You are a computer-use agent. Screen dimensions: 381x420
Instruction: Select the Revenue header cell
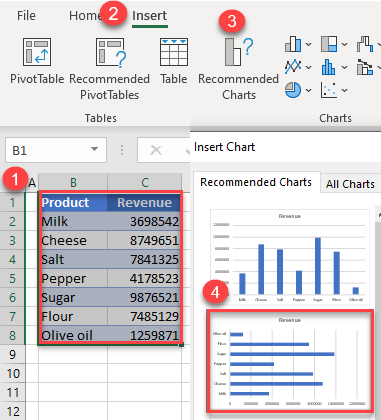tap(144, 202)
